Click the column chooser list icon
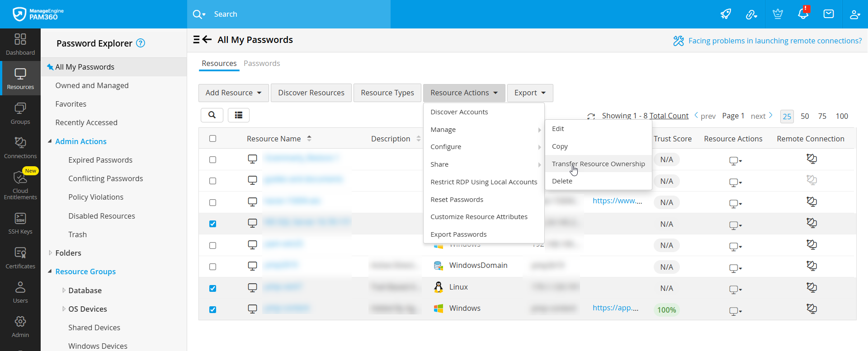This screenshot has height=351, width=868. [x=239, y=115]
